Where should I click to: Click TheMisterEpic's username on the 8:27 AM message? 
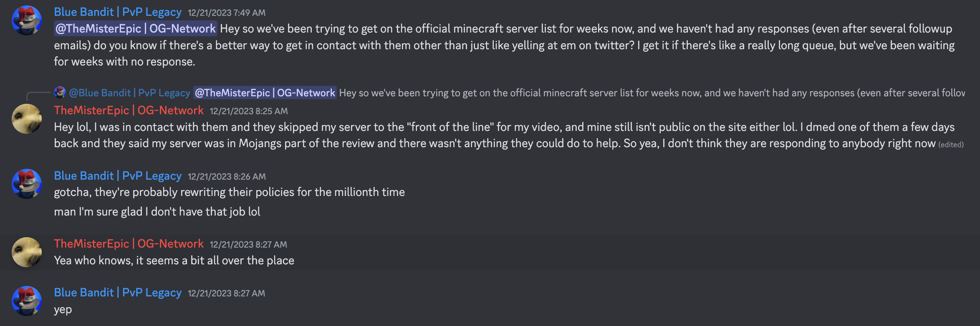[129, 243]
